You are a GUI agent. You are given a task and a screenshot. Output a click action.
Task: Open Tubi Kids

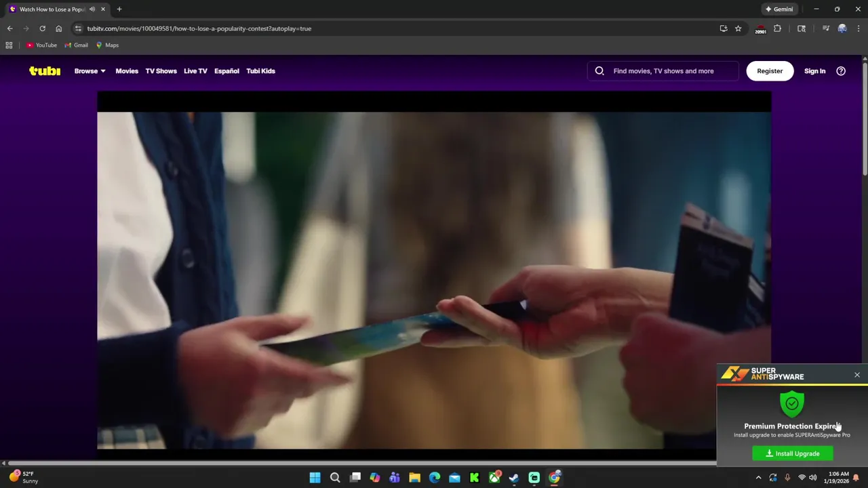tap(260, 70)
